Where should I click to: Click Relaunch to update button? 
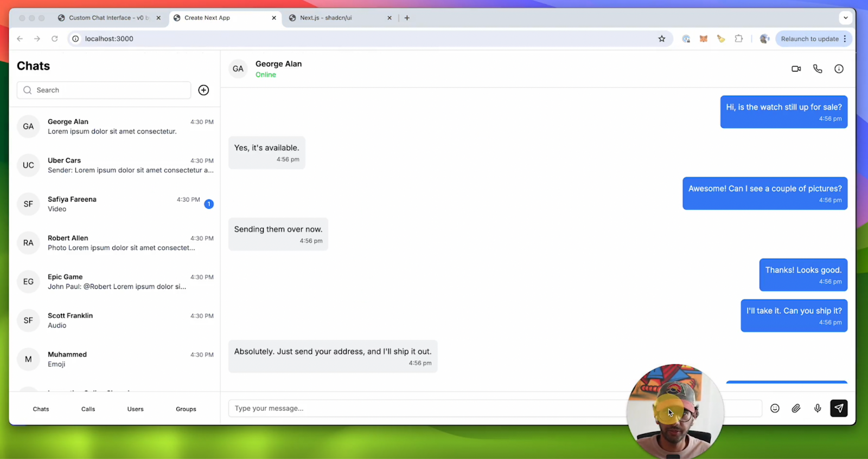pyautogui.click(x=809, y=39)
